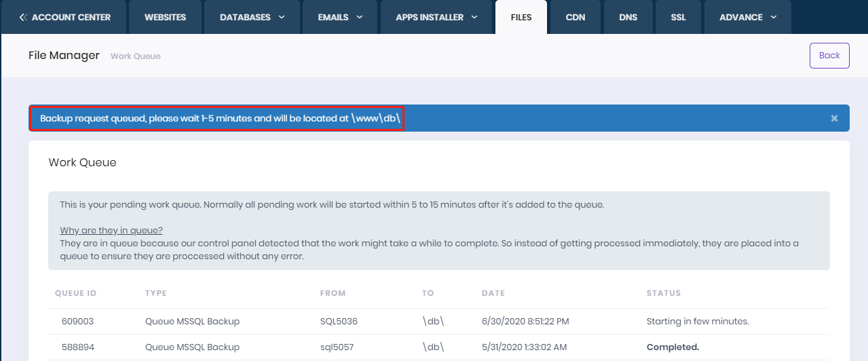Screen dimensions: 868x361
Task: Switch to the CDN tab
Action: point(575,17)
